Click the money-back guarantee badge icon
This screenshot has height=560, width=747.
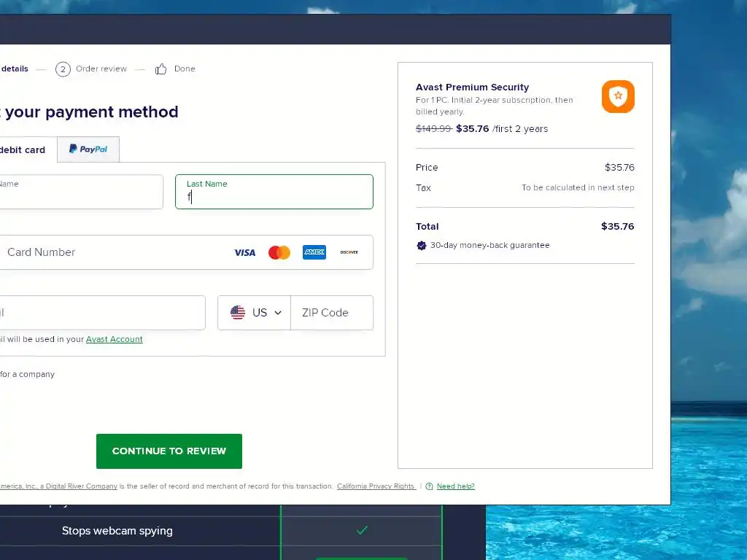[x=421, y=245]
